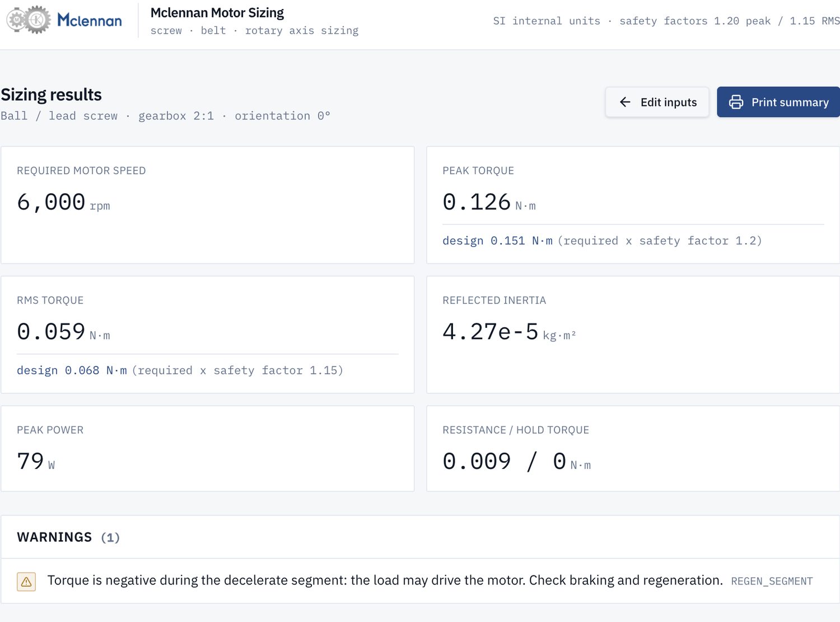Image resolution: width=840 pixels, height=622 pixels.
Task: Click the PEAK POWER label
Action: click(x=50, y=430)
